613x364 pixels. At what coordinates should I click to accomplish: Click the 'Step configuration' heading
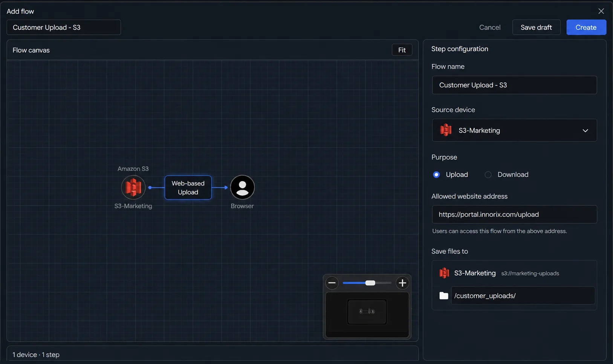[460, 49]
